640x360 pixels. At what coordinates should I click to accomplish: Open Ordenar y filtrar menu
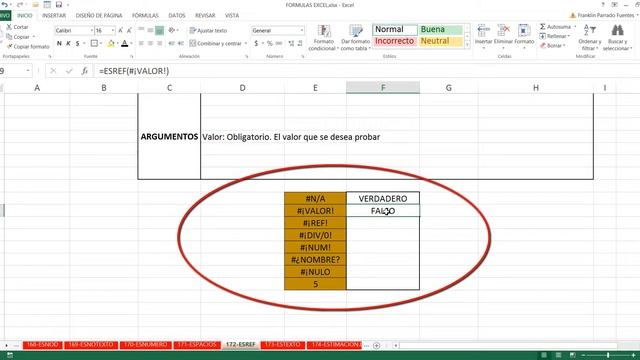(590, 38)
